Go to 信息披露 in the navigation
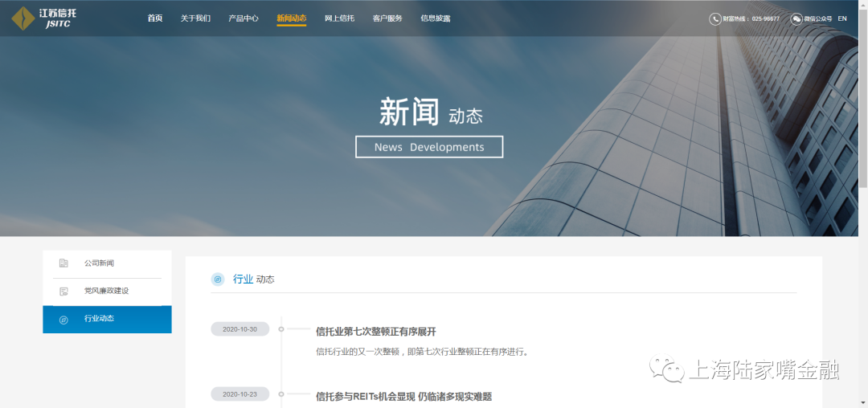 coord(436,18)
